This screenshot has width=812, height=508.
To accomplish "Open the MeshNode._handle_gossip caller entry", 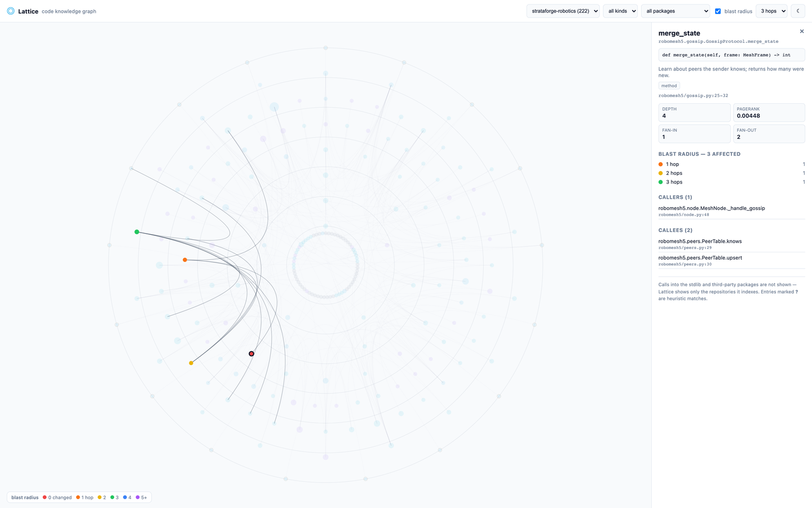I will [731, 211].
